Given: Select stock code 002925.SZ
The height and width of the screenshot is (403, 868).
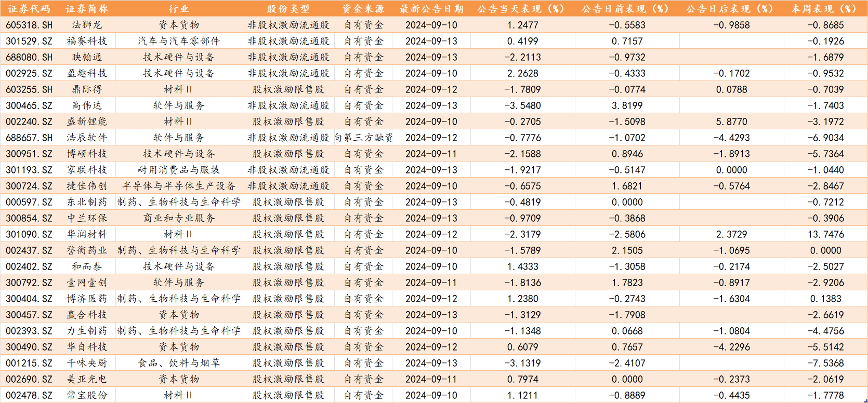Looking at the screenshot, I should [x=29, y=73].
